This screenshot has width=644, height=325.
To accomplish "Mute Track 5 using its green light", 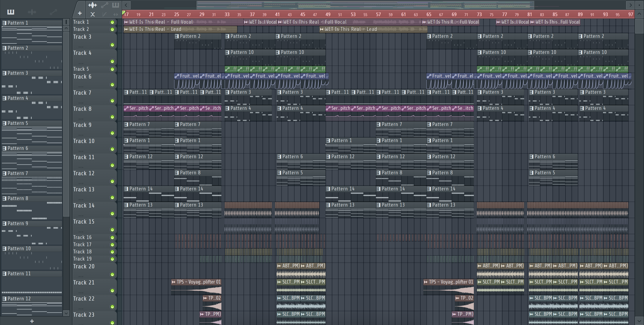I will (x=112, y=69).
